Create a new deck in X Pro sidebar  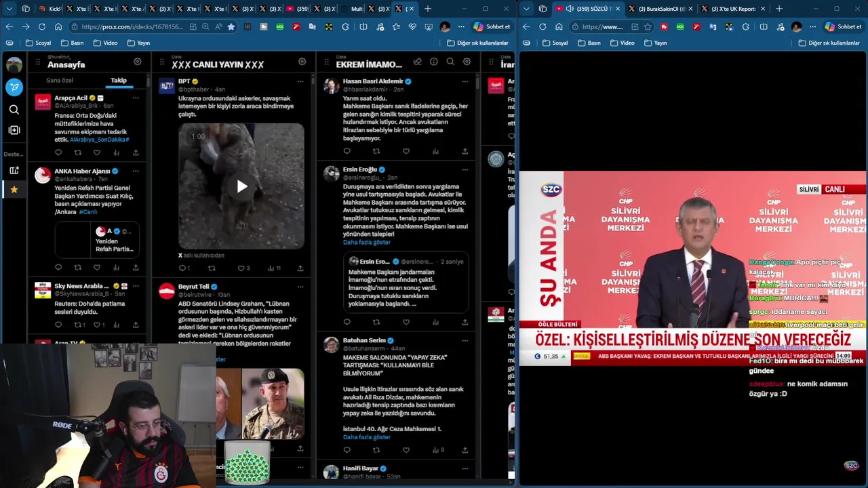click(14, 171)
